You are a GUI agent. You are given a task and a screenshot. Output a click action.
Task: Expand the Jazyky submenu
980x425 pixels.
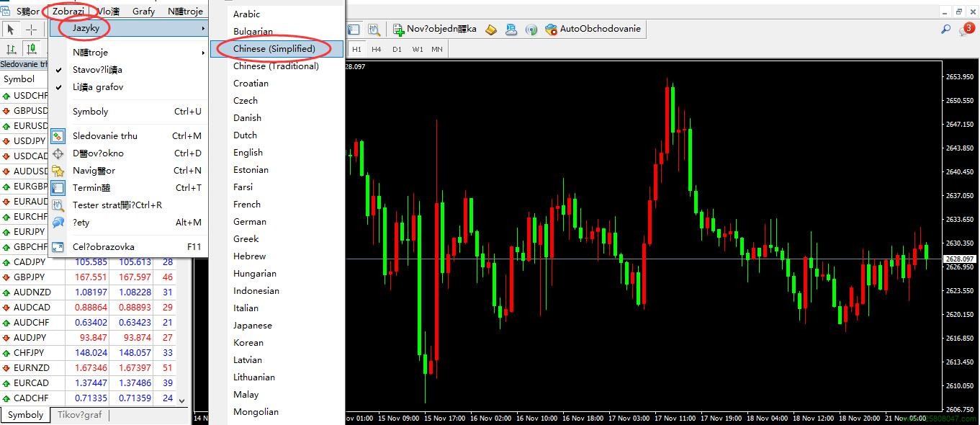click(128, 28)
